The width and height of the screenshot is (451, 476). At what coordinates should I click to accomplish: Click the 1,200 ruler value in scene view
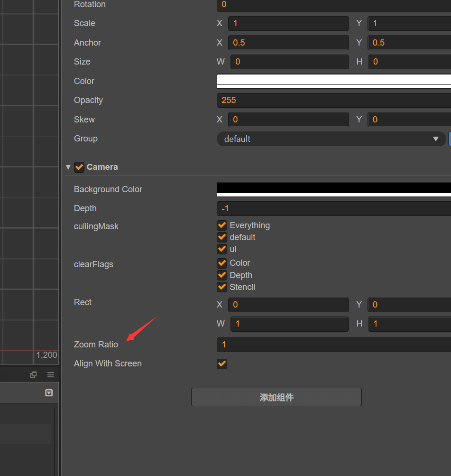click(x=46, y=355)
